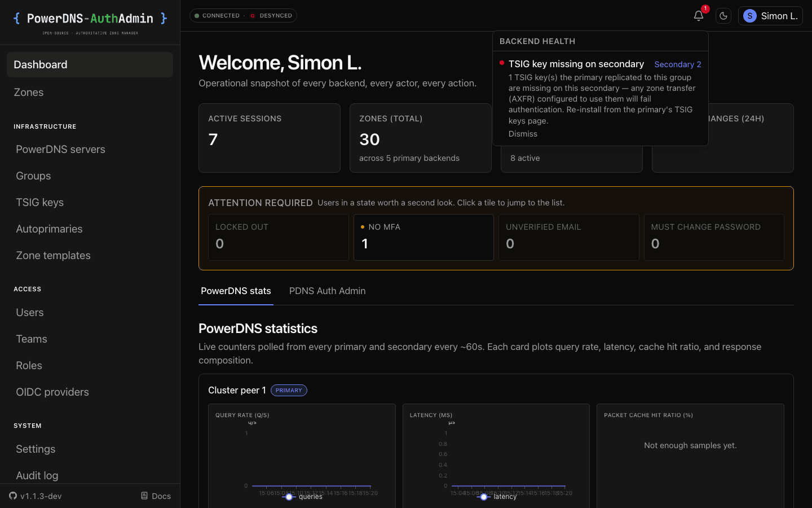Click the v1.1.3-dev version link

[36, 496]
